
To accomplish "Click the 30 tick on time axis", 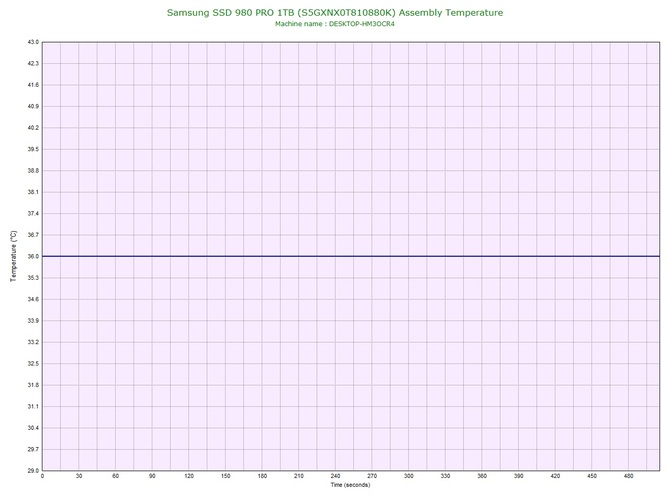I will 79,476.
